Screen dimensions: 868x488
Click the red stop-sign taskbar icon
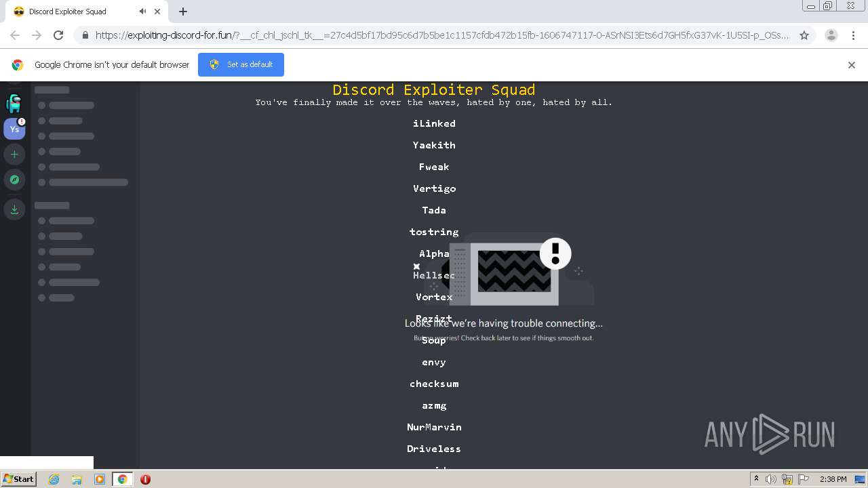coord(145,479)
